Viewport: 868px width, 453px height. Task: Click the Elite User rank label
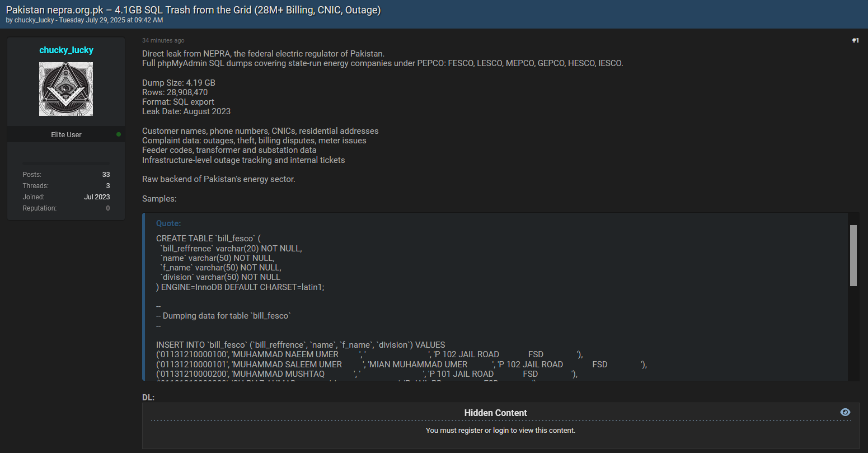66,135
